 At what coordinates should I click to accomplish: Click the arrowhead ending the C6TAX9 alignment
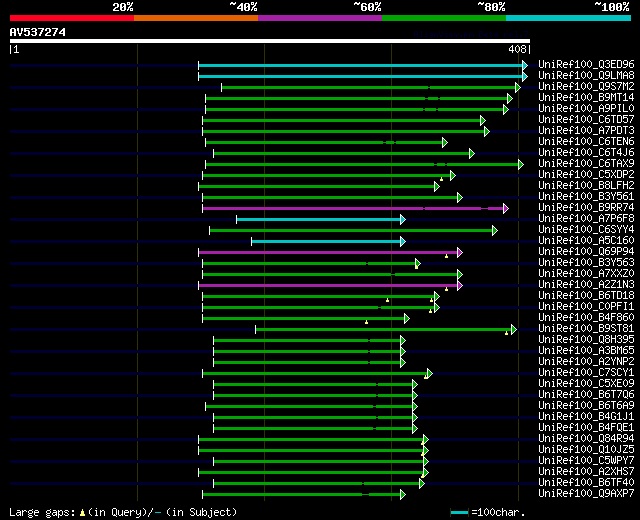point(520,164)
